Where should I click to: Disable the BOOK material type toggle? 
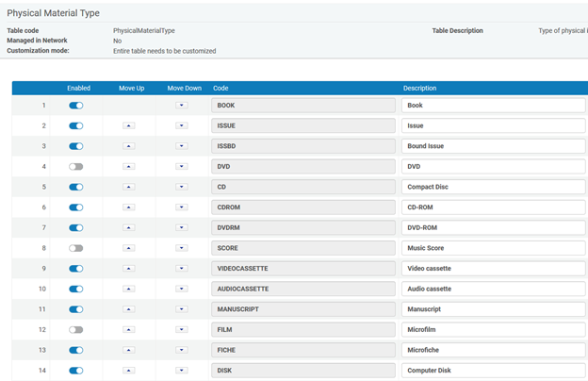point(75,106)
